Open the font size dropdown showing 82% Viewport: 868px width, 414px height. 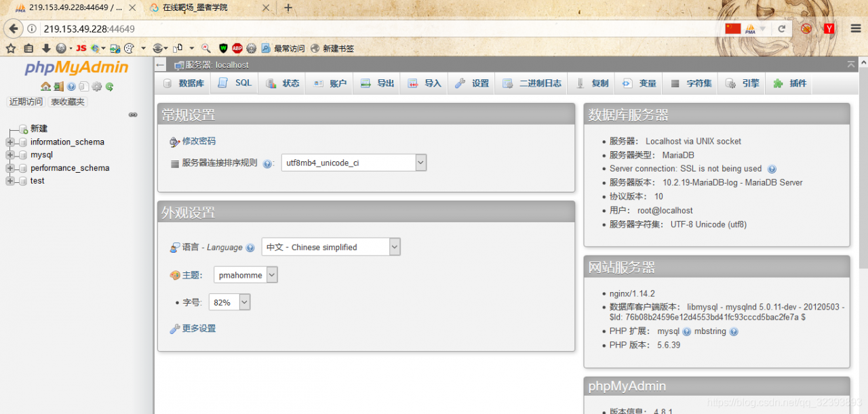click(x=229, y=302)
